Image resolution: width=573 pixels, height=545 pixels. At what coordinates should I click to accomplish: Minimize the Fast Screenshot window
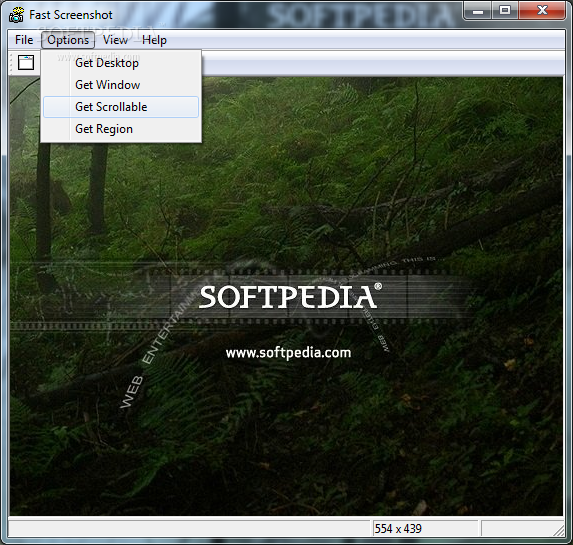click(x=478, y=11)
